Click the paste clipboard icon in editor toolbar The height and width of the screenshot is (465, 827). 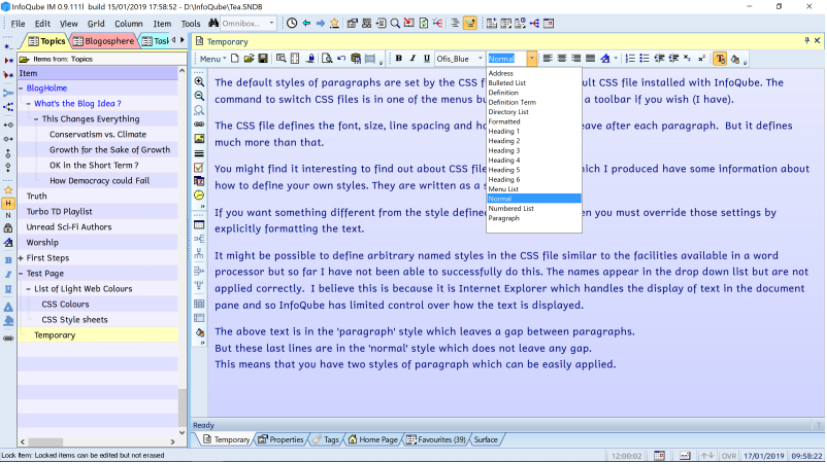coord(356,59)
